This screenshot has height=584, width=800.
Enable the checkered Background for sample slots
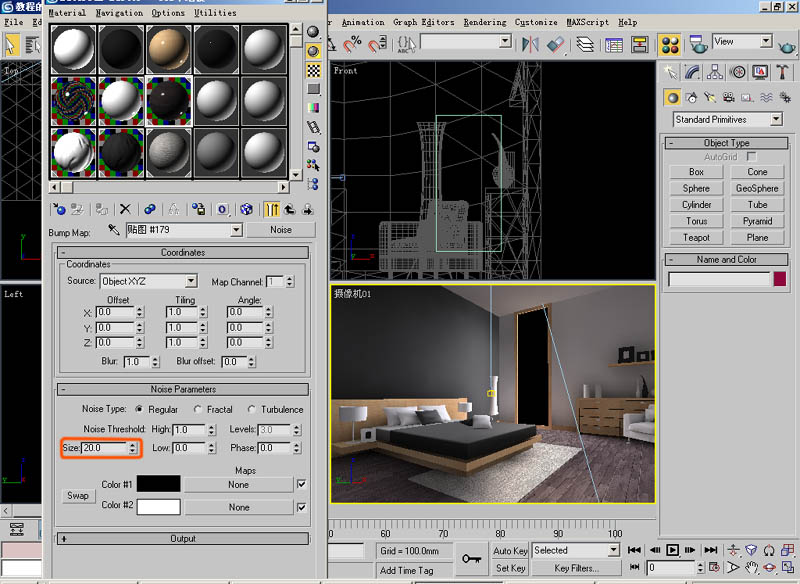click(313, 70)
